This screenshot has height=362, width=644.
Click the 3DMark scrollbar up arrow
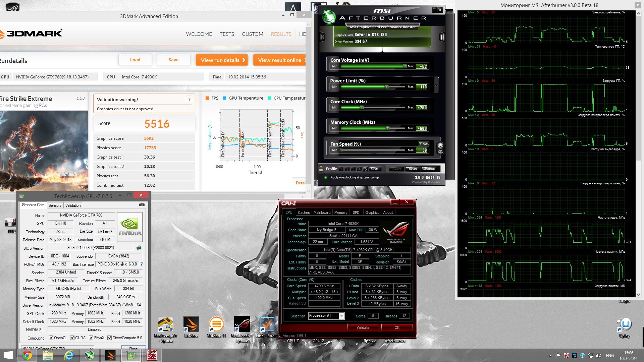(308, 24)
